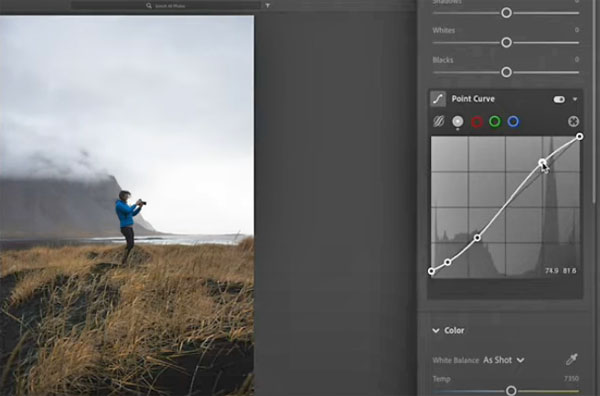
Task: Click the Temp value 7350
Action: (571, 379)
